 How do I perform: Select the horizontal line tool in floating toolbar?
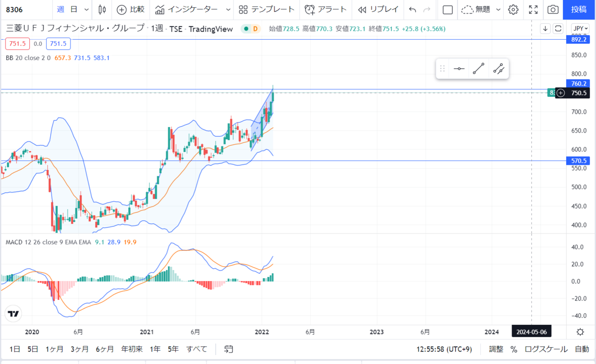pyautogui.click(x=459, y=69)
